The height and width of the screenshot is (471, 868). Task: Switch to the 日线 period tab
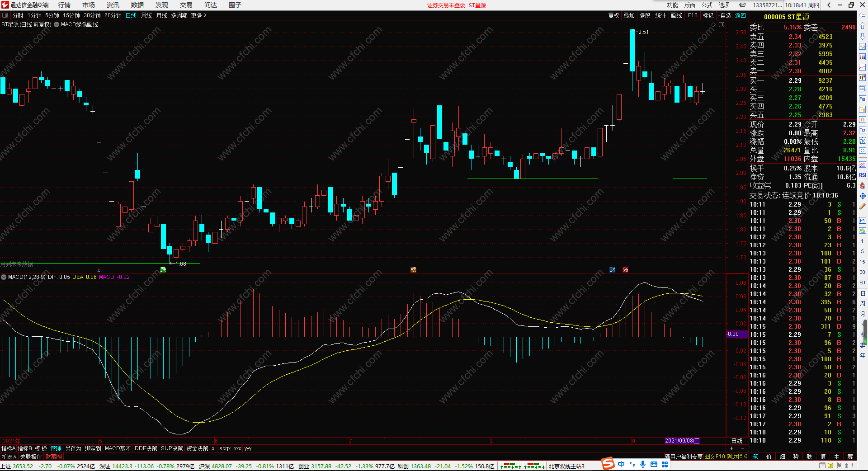pyautogui.click(x=131, y=15)
